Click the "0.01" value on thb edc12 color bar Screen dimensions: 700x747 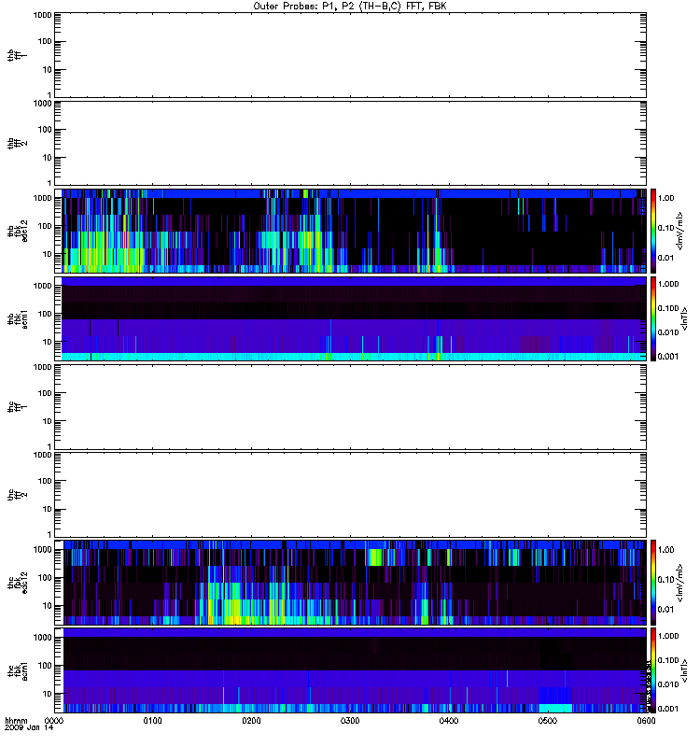click(665, 258)
